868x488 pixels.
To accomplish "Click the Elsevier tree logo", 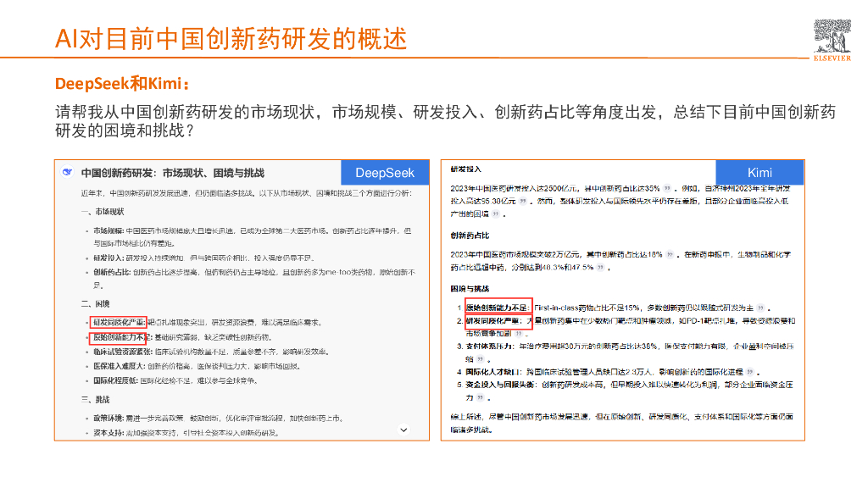I will click(832, 40).
